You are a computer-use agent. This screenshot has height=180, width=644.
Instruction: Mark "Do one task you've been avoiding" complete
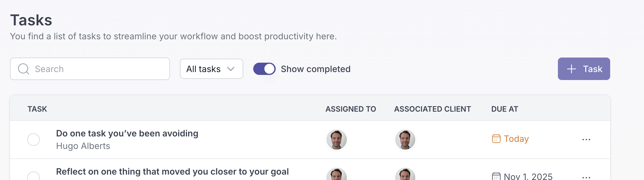point(34,140)
